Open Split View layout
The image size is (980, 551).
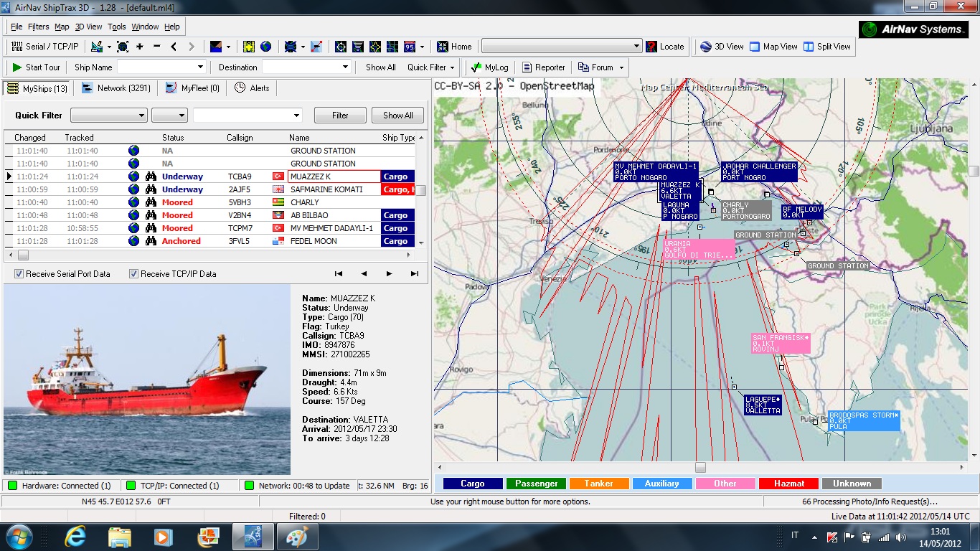click(827, 47)
